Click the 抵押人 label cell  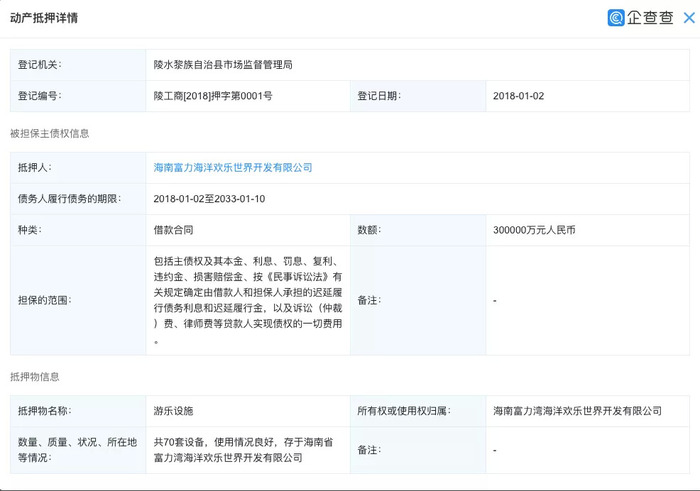(78, 167)
